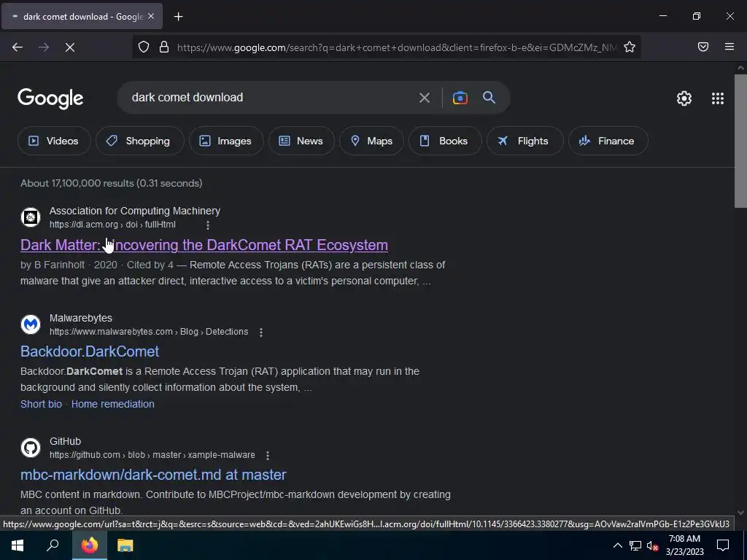Close the dark comet download tab
The height and width of the screenshot is (560, 747).
[x=151, y=16]
